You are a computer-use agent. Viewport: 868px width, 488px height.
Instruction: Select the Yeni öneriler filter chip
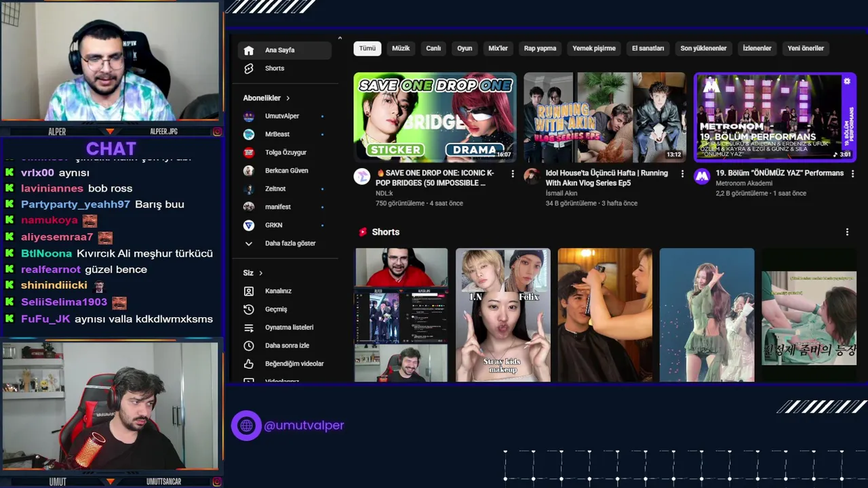pyautogui.click(x=806, y=49)
